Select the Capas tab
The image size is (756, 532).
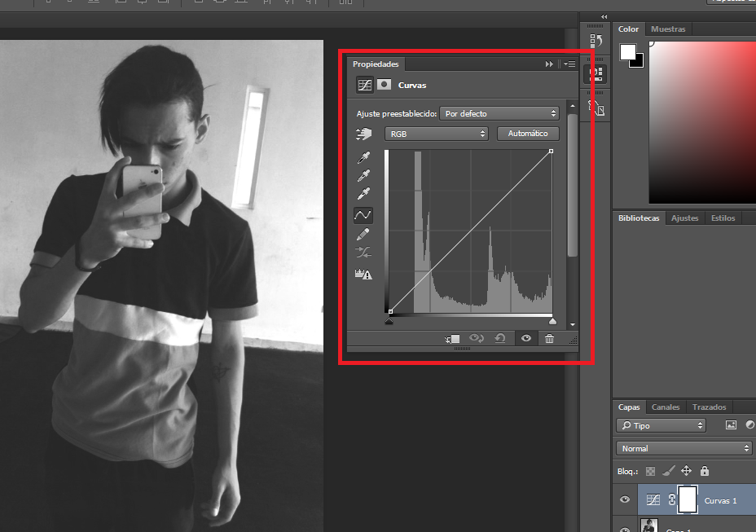pyautogui.click(x=629, y=407)
